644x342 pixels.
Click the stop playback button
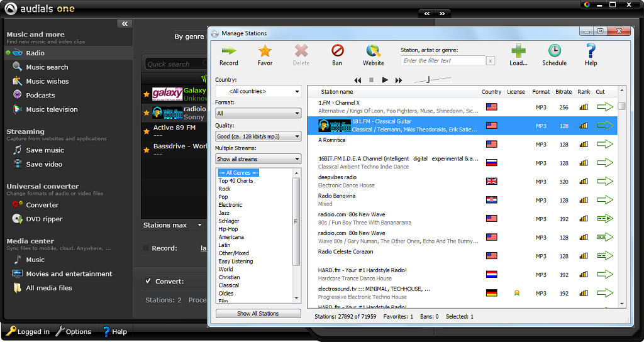(371, 80)
